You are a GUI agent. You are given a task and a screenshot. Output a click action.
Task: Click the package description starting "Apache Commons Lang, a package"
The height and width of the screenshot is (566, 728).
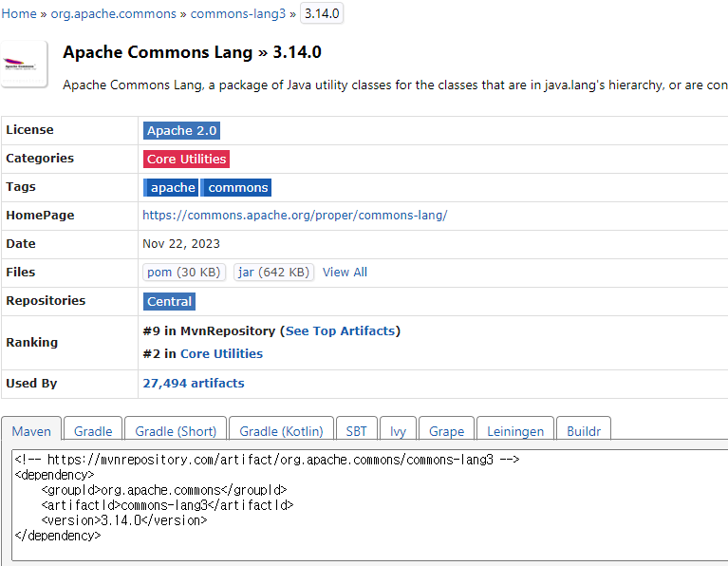[x=395, y=85]
